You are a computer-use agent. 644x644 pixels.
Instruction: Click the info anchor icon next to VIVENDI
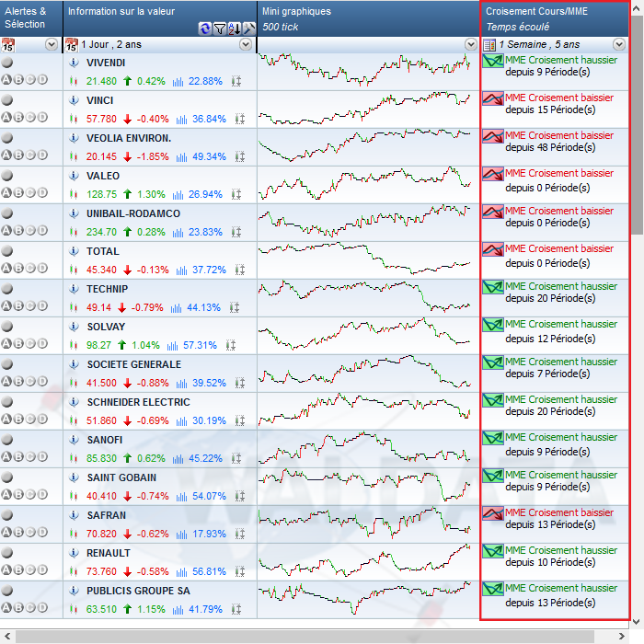tap(73, 63)
